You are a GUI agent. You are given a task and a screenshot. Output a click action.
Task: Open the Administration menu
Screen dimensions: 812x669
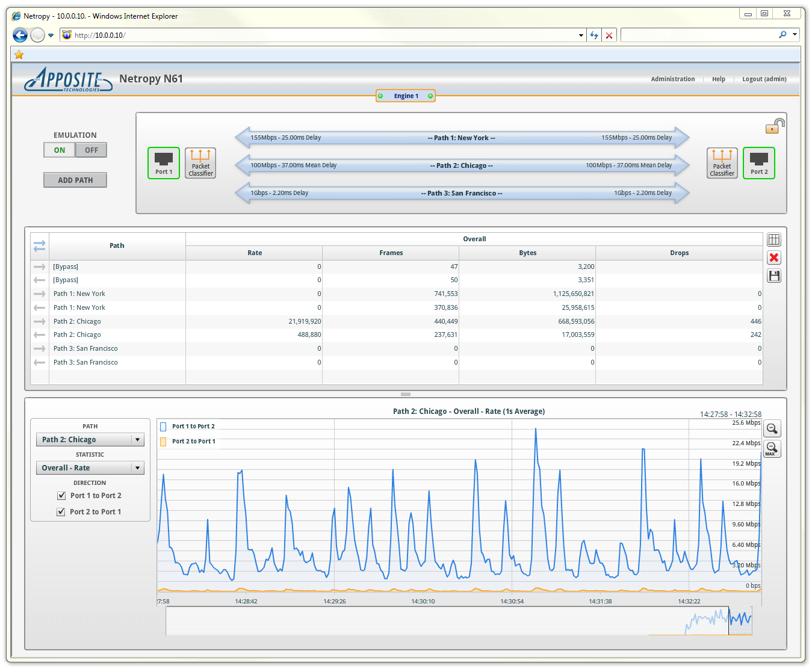click(672, 79)
